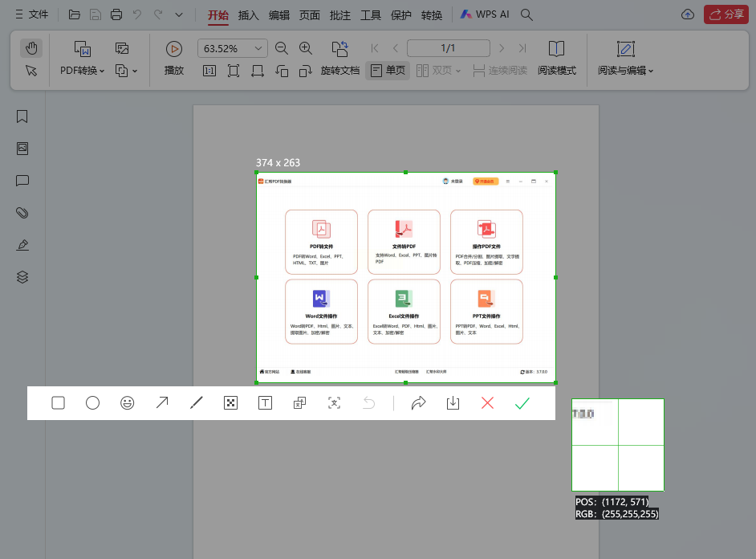The height and width of the screenshot is (559, 756).
Task: Show the page thumbnails panel
Action: coord(22,149)
